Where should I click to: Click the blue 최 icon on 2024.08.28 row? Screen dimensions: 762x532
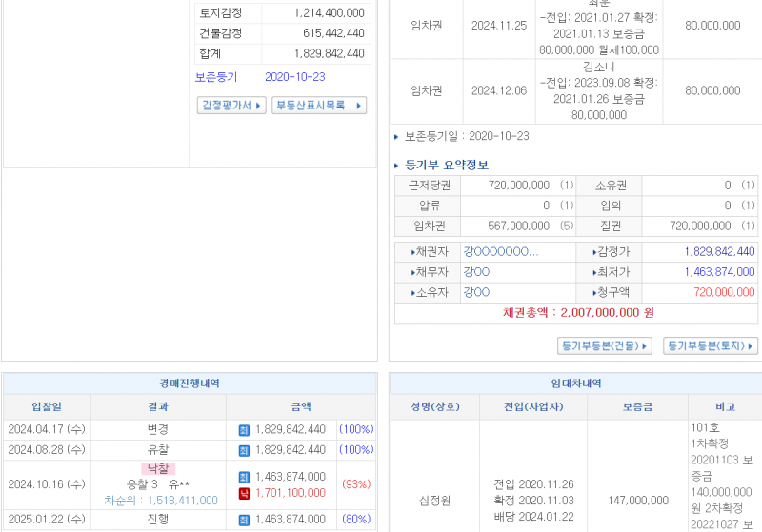click(244, 449)
